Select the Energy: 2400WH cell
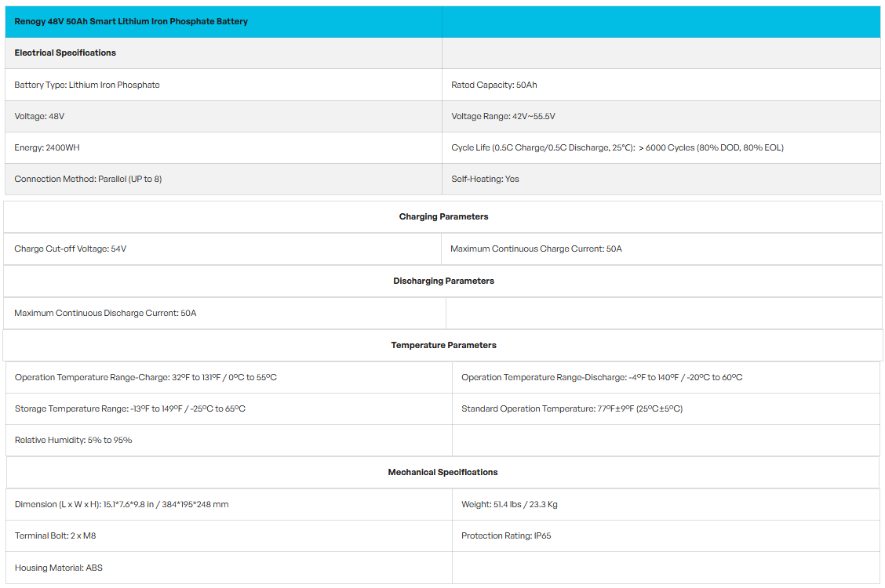The height and width of the screenshot is (588, 885). (224, 147)
